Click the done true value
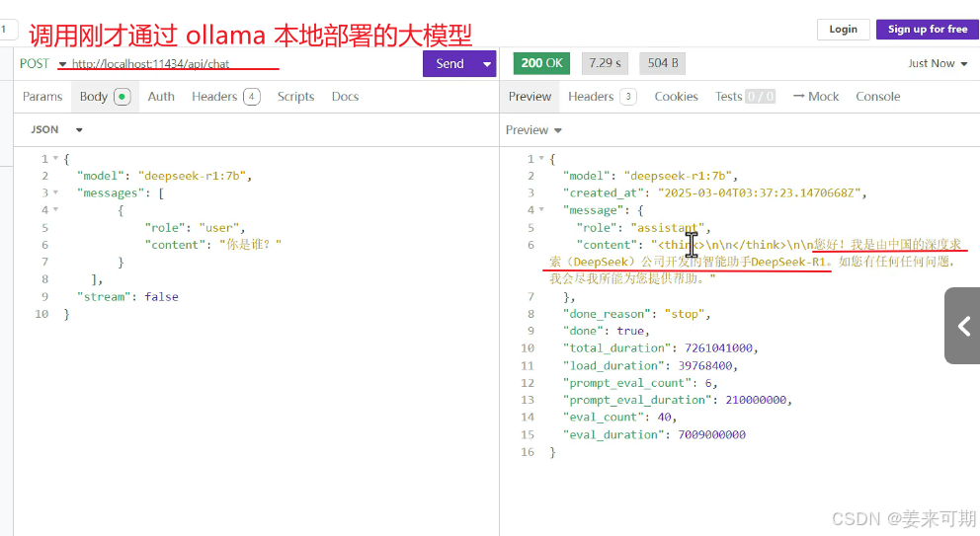The image size is (980, 536). click(x=630, y=331)
